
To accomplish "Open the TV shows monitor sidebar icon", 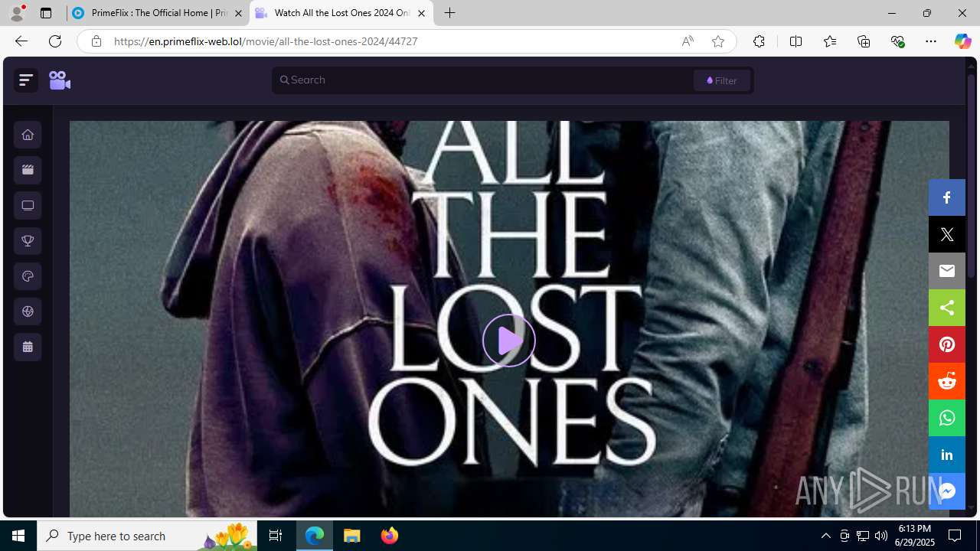I will pos(28,205).
